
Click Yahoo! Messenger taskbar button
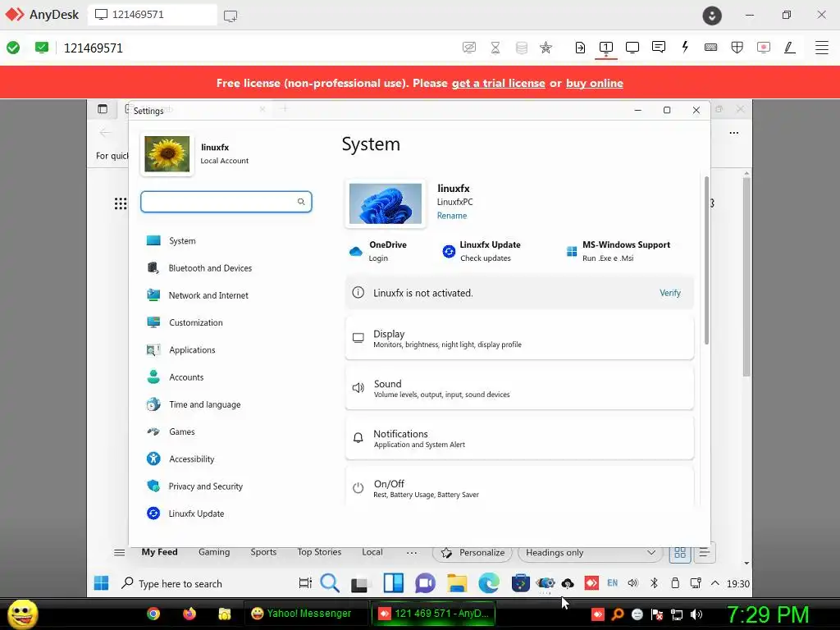click(306, 614)
